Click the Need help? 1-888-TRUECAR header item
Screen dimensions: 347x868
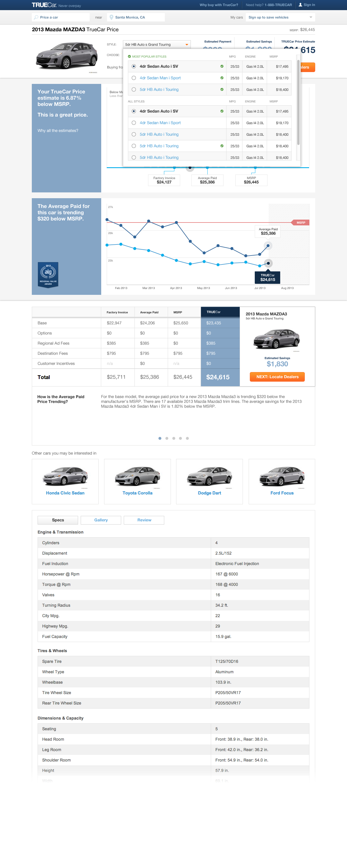pos(269,5)
